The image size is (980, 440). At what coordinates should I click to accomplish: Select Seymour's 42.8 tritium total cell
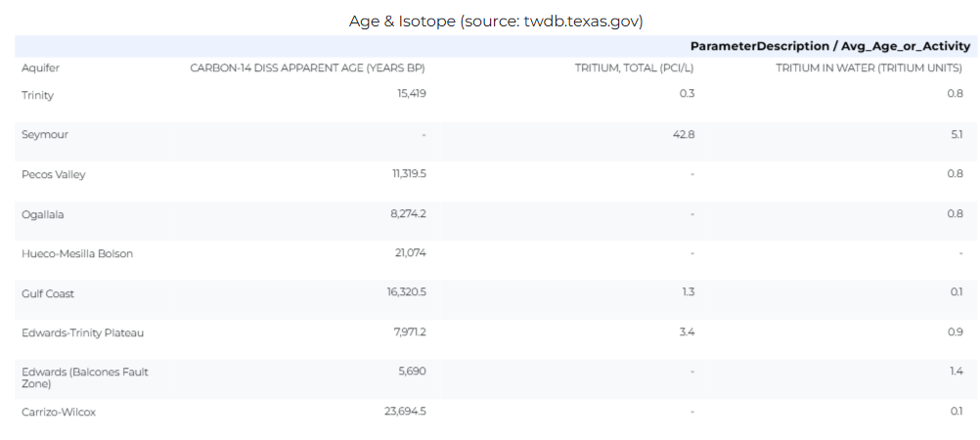click(x=683, y=134)
